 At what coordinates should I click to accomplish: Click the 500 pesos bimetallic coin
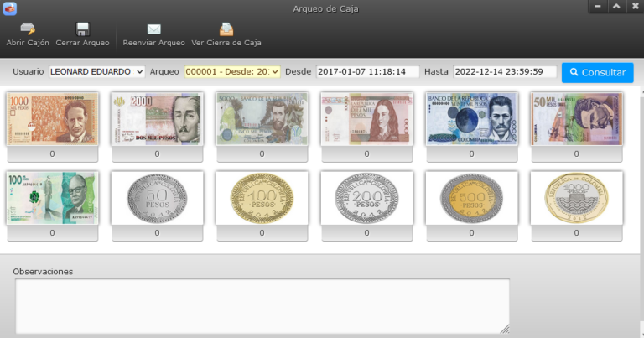(x=471, y=198)
